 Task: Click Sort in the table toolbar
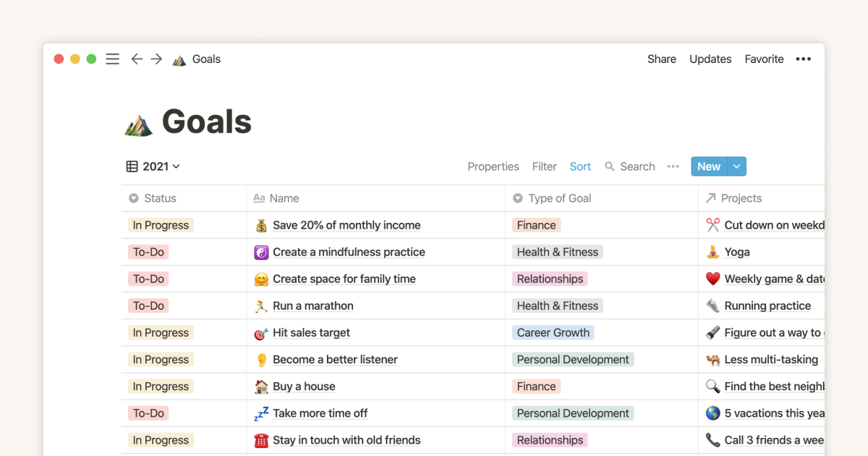click(x=580, y=166)
